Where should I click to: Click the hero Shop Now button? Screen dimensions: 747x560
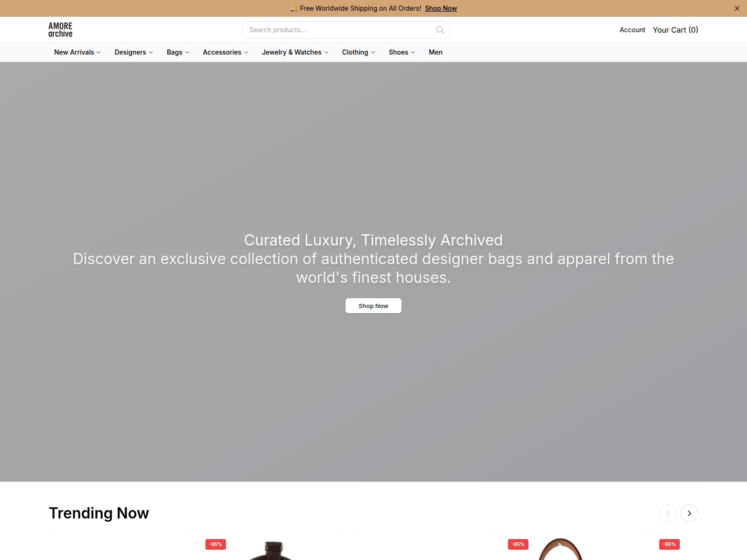(373, 306)
